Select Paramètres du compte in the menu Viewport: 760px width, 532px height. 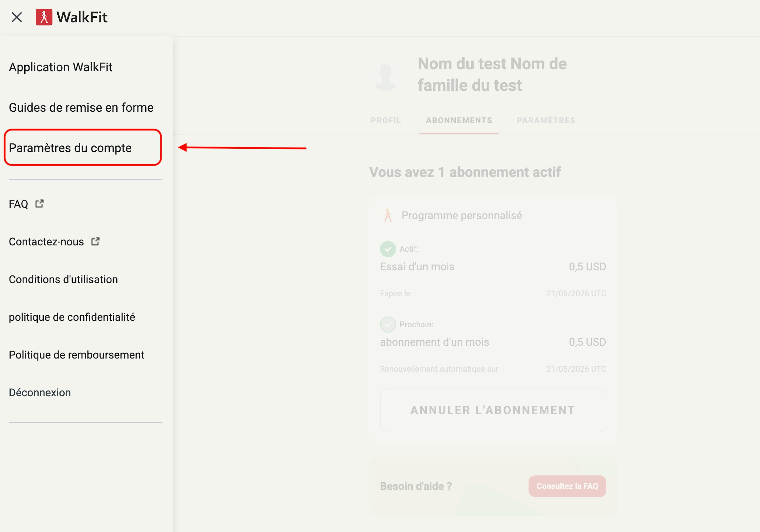pyautogui.click(x=70, y=148)
